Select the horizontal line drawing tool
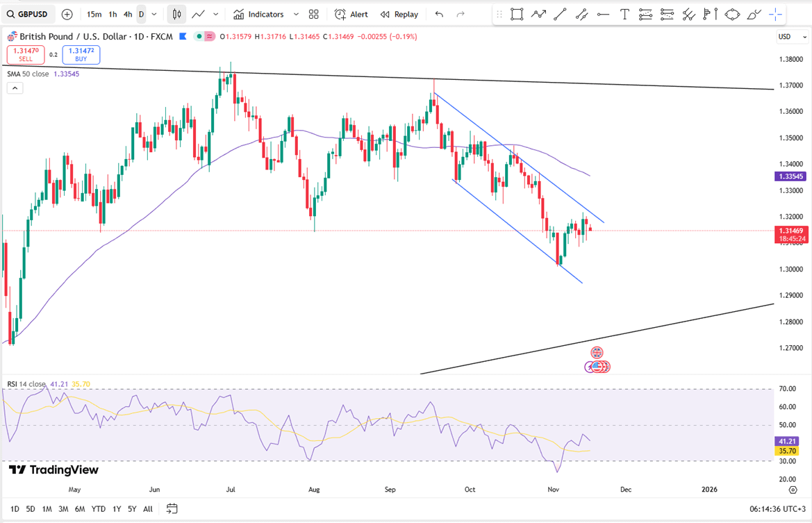This screenshot has width=812, height=523. pos(603,14)
